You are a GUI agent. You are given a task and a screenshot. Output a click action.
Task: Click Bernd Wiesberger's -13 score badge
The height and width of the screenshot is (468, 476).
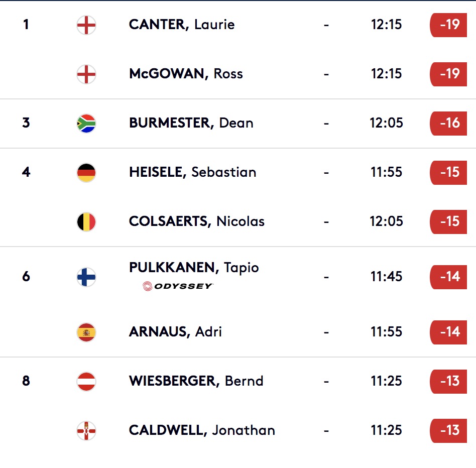pos(449,381)
